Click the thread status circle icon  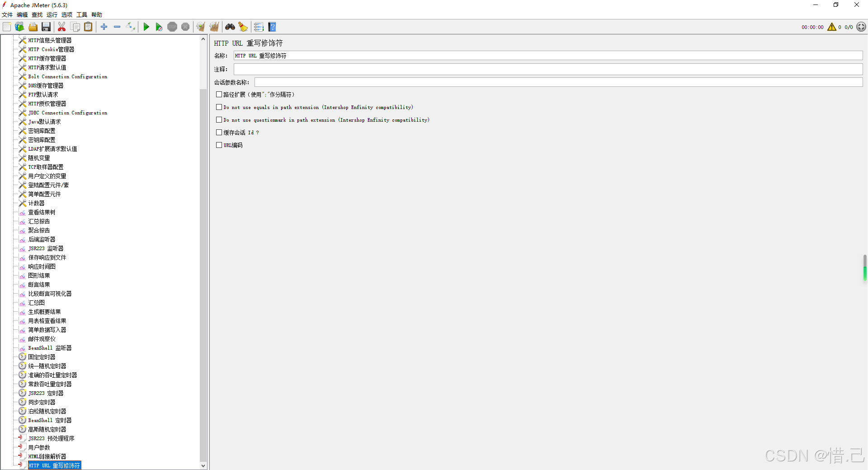click(861, 27)
